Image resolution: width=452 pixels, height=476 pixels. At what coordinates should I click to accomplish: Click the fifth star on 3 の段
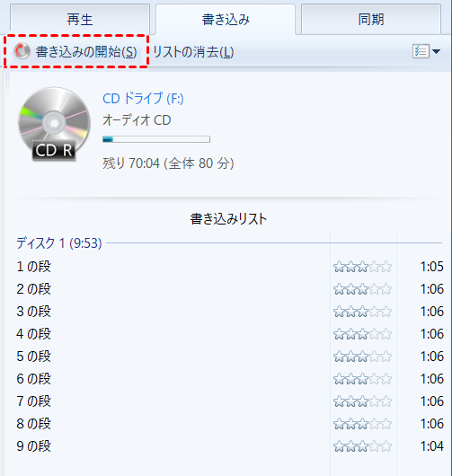pos(386,312)
